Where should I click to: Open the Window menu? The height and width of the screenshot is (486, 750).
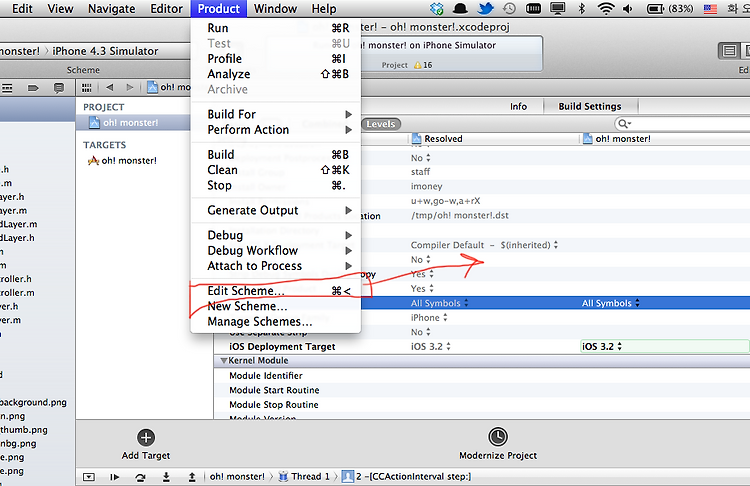[275, 9]
